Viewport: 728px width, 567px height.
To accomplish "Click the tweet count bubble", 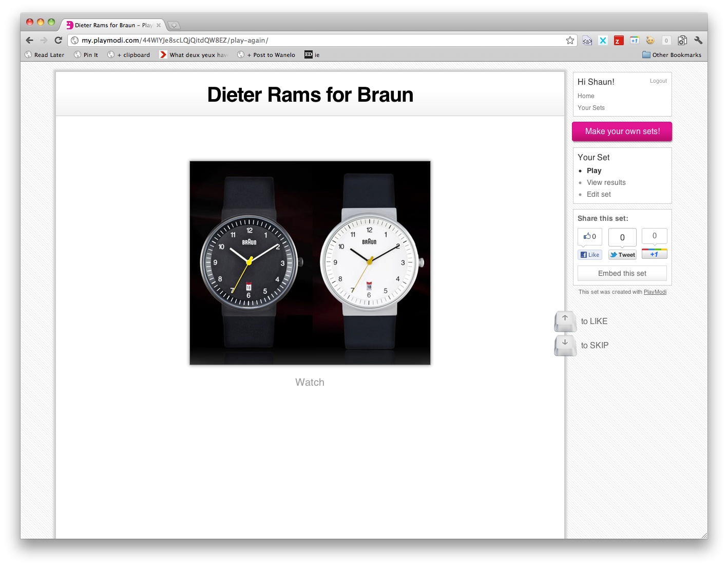I will 622,237.
